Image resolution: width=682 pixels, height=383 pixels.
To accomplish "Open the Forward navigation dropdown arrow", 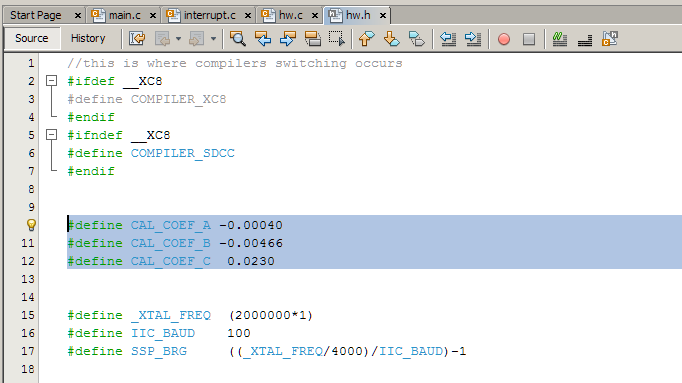I will [x=213, y=39].
